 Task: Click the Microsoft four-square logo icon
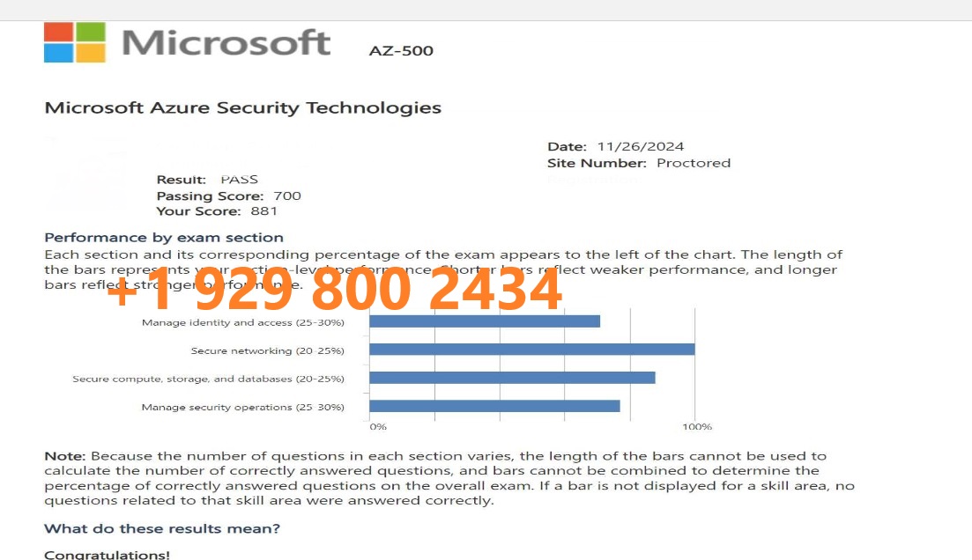(74, 42)
